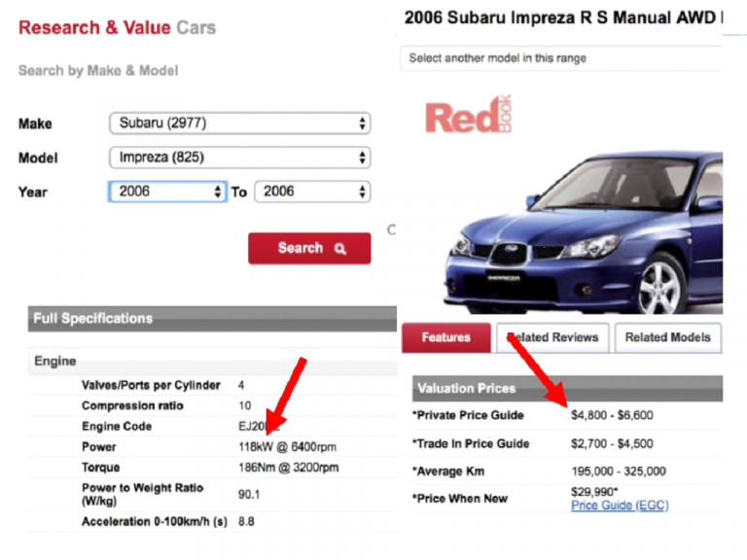
Task: Click the Research & Value Cars heading
Action: (117, 27)
